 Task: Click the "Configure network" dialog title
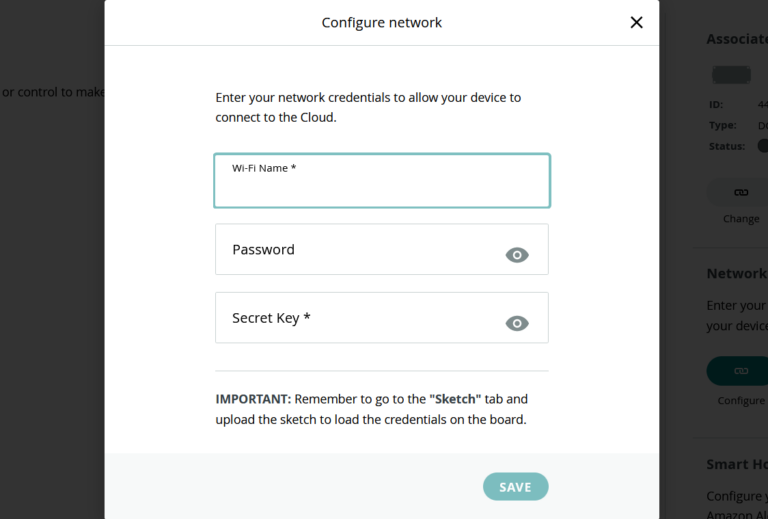pyautogui.click(x=381, y=22)
